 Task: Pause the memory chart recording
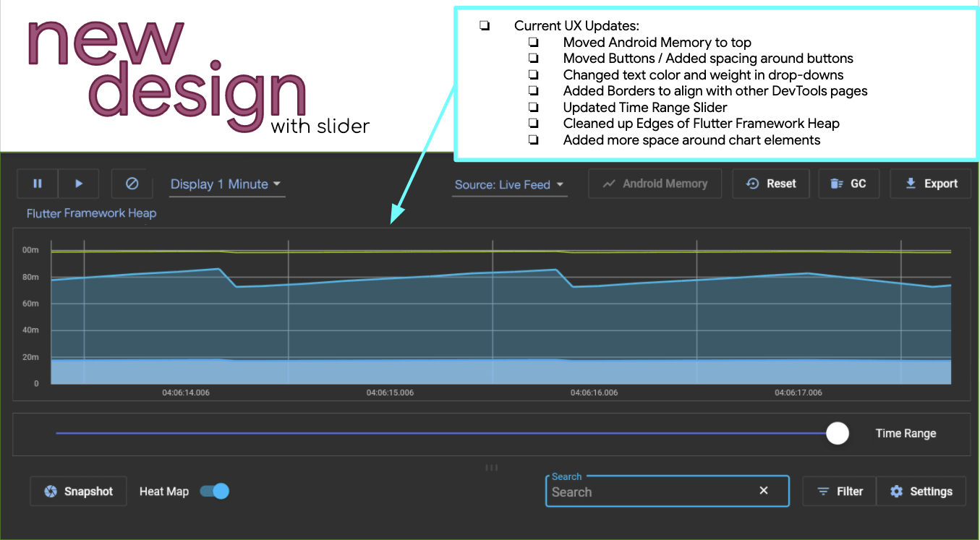(x=37, y=184)
